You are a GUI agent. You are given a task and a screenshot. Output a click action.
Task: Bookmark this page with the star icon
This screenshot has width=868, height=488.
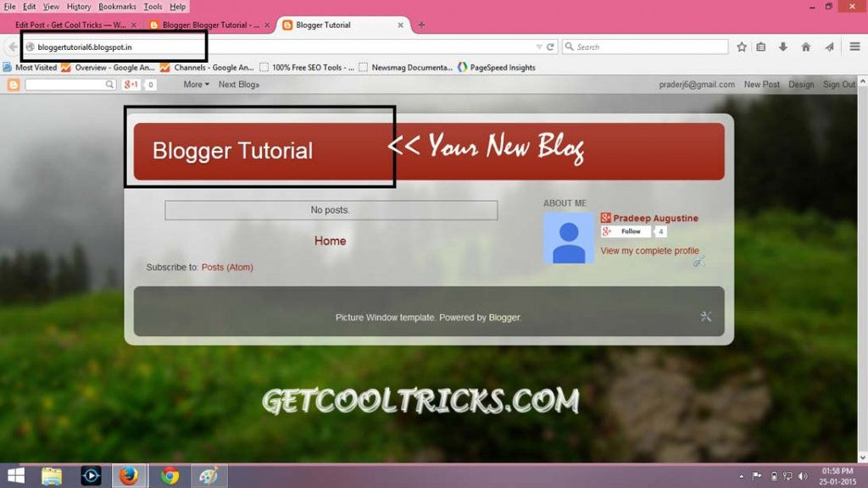pyautogui.click(x=742, y=47)
